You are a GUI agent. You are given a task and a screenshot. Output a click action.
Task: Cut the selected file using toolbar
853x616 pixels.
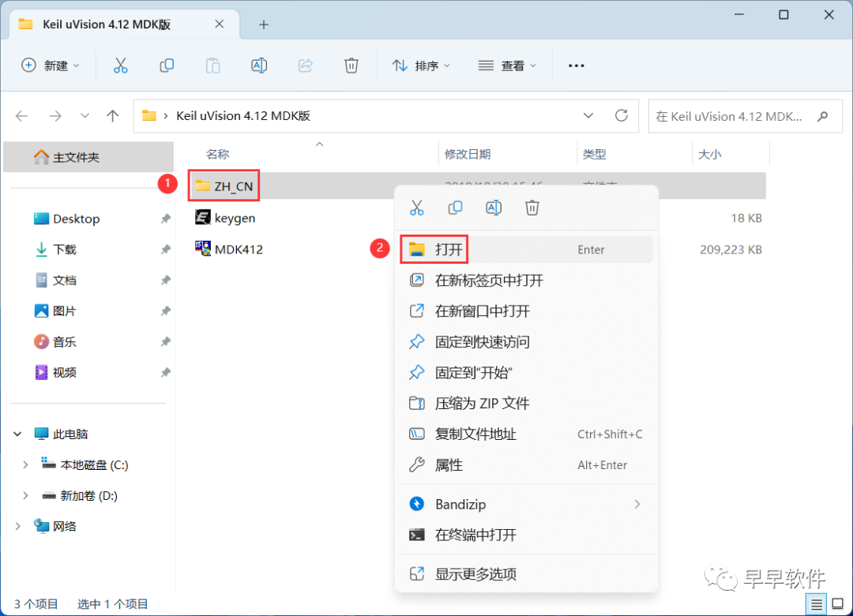pos(120,66)
